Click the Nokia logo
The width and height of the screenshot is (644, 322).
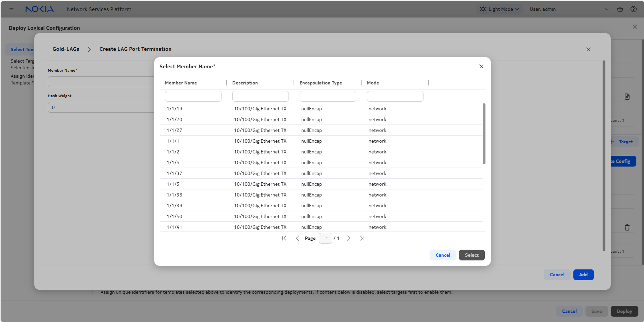[x=39, y=9]
